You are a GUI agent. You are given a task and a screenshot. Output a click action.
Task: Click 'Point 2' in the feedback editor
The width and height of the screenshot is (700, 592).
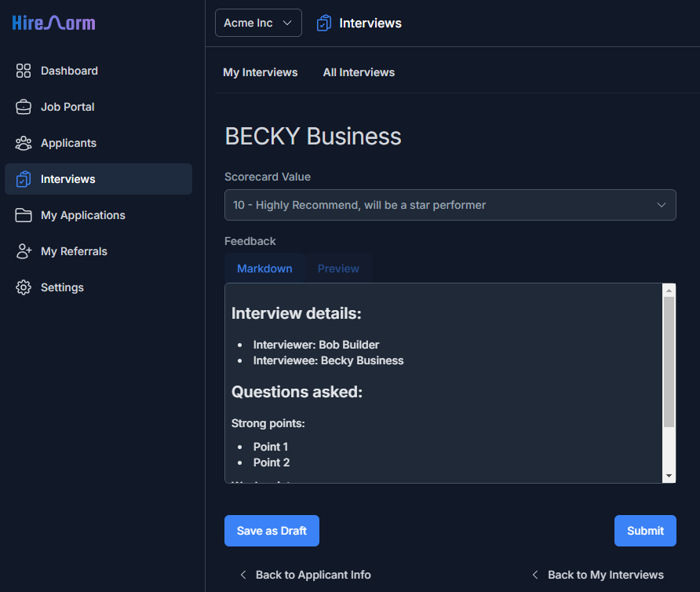pyautogui.click(x=272, y=462)
